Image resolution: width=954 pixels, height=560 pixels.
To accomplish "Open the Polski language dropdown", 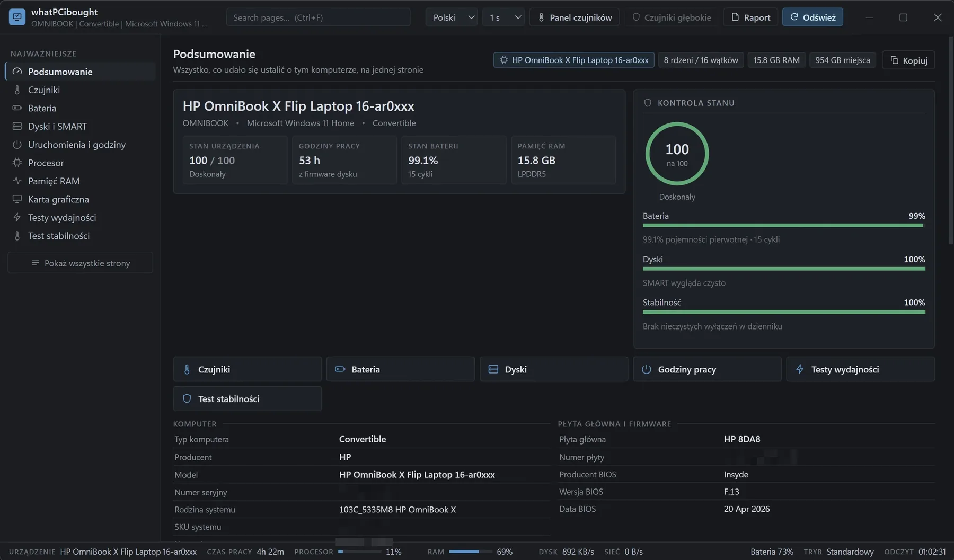I will click(451, 17).
